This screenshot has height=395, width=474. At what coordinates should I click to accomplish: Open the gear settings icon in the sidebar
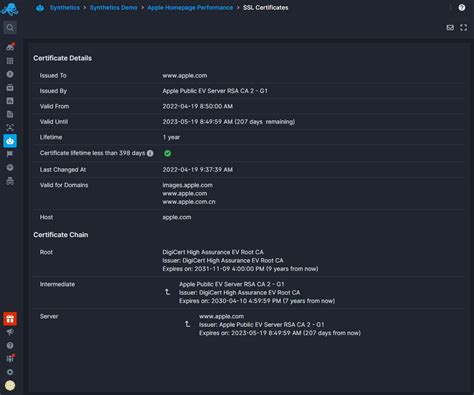(10, 372)
